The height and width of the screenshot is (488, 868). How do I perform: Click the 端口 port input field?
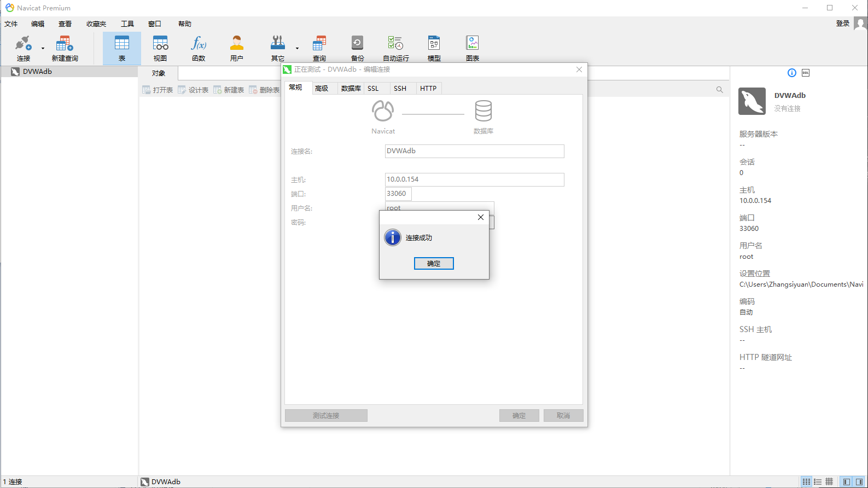pyautogui.click(x=398, y=194)
